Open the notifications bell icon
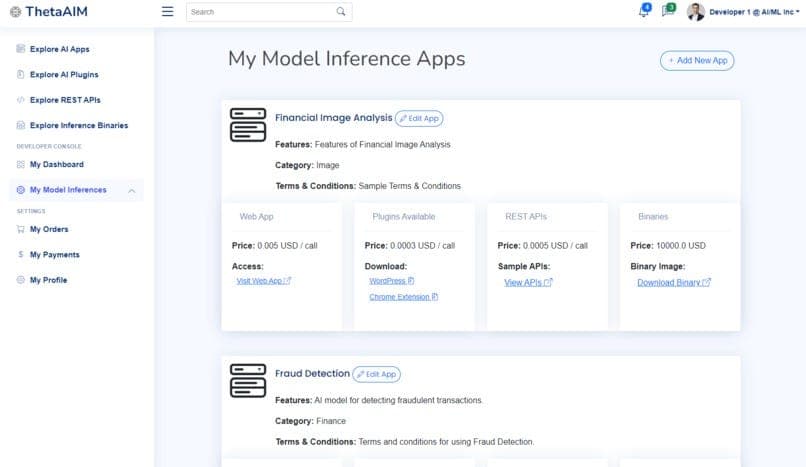This screenshot has width=806, height=467. (643, 12)
